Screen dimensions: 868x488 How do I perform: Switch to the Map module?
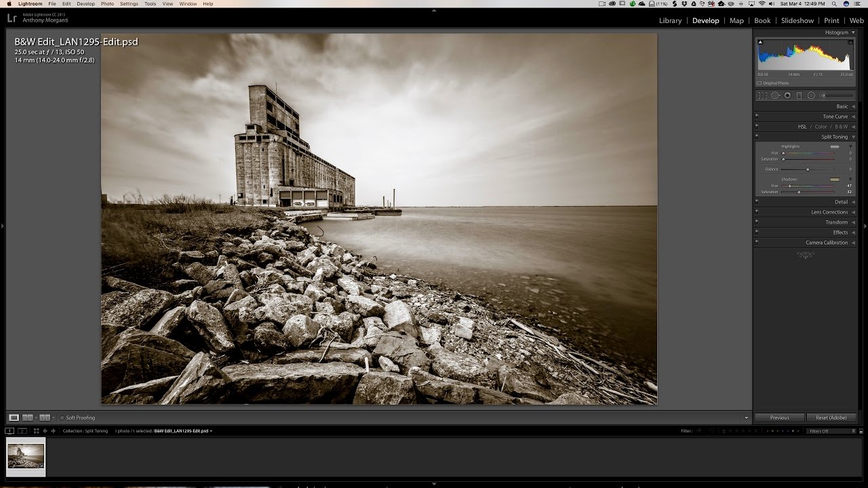[736, 20]
